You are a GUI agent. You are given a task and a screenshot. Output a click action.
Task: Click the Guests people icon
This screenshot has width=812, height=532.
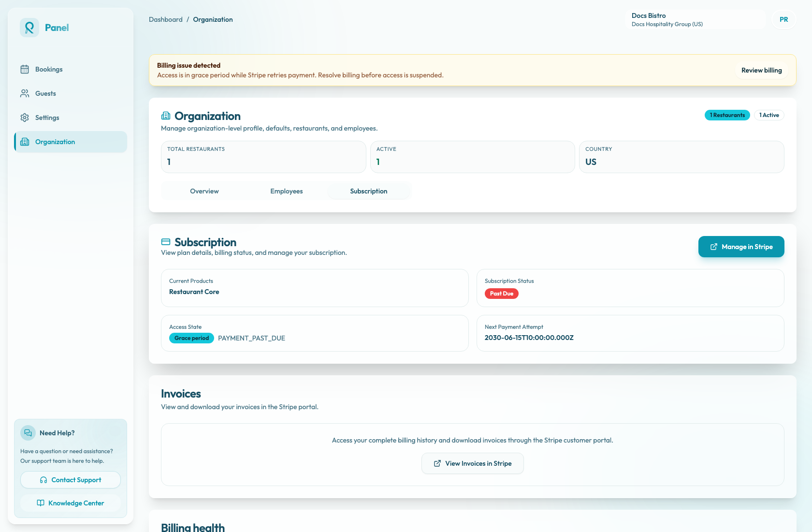pyautogui.click(x=25, y=93)
